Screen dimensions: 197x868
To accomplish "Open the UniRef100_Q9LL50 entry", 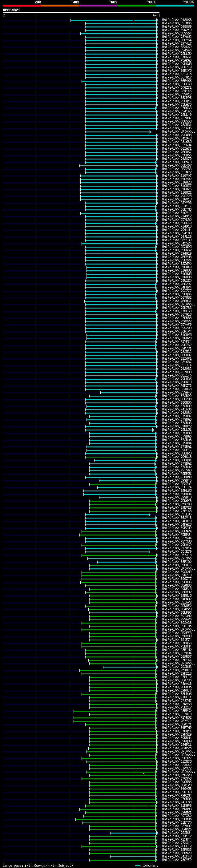I will point(177,54).
